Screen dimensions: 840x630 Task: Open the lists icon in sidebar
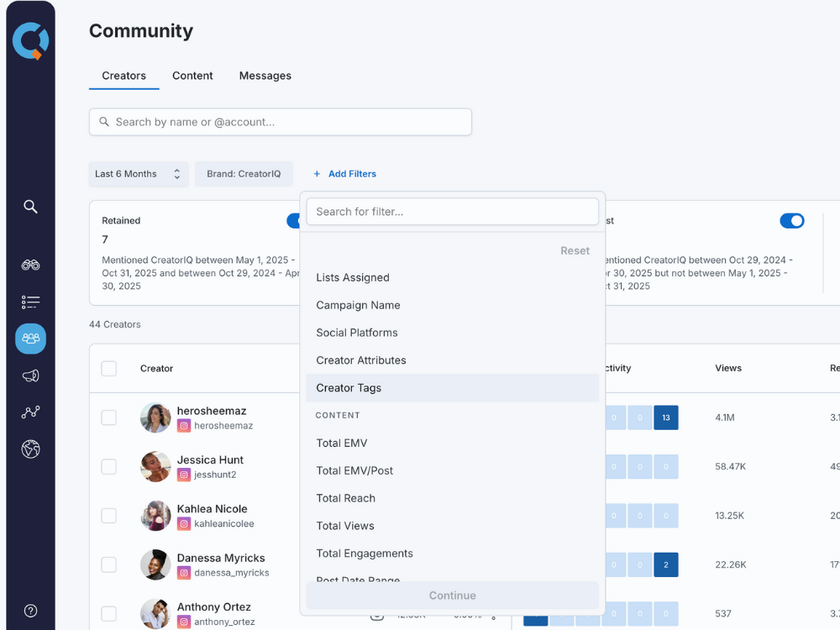coord(30,302)
